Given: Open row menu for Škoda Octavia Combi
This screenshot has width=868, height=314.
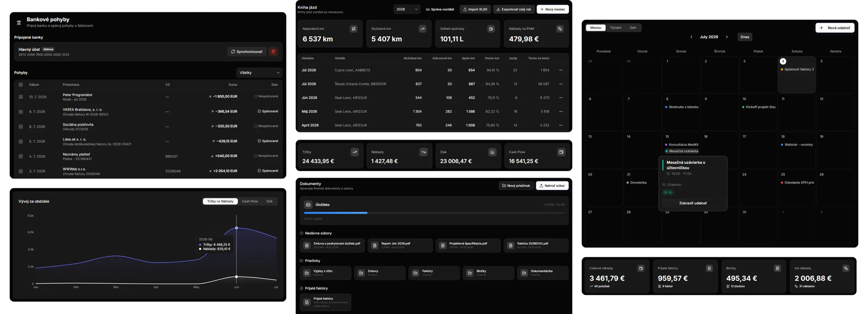Looking at the screenshot, I should [561, 84].
